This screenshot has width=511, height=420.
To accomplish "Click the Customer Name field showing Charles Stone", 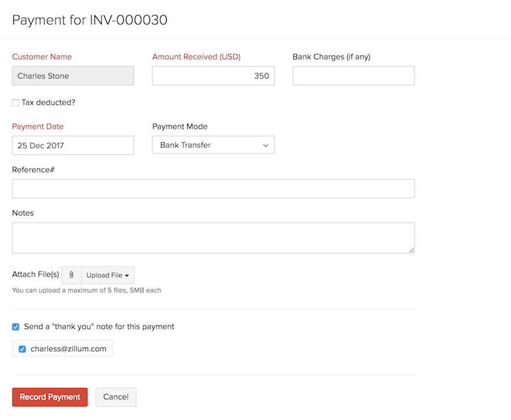I will [73, 75].
